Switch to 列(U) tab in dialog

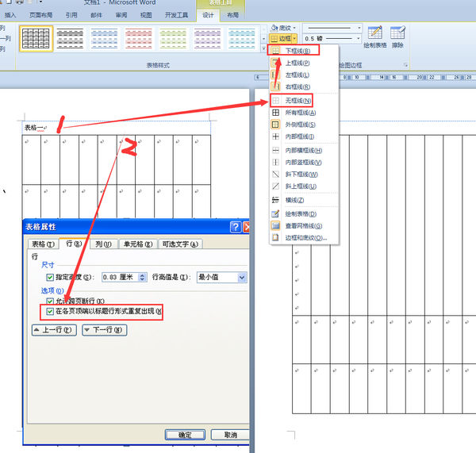point(103,244)
